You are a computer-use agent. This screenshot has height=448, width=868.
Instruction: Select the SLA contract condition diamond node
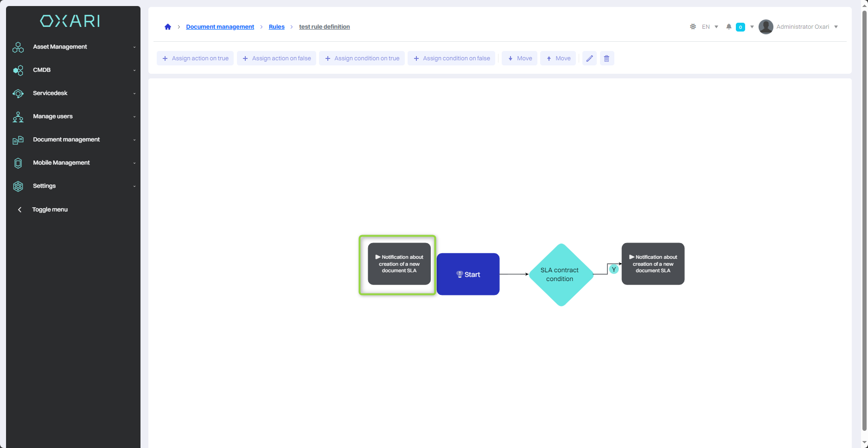(561, 275)
